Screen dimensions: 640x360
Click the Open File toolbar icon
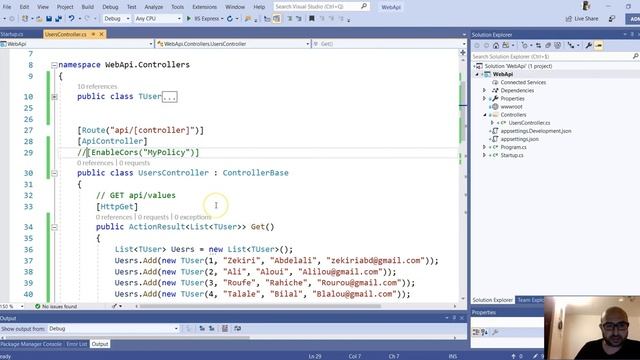pos(39,19)
